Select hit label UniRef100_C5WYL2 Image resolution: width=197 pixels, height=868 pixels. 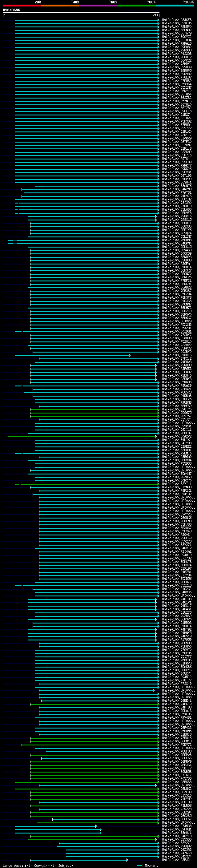[x=176, y=91]
